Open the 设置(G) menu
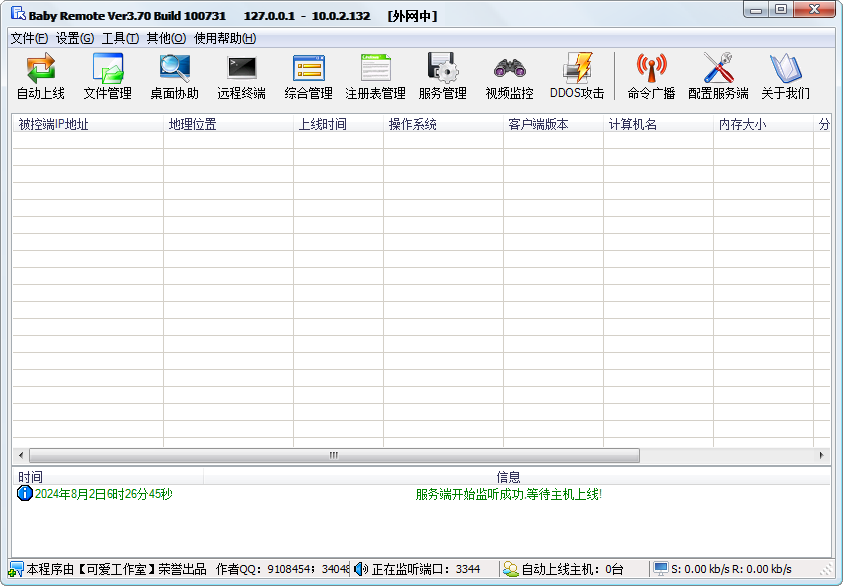The image size is (843, 586). click(x=75, y=38)
